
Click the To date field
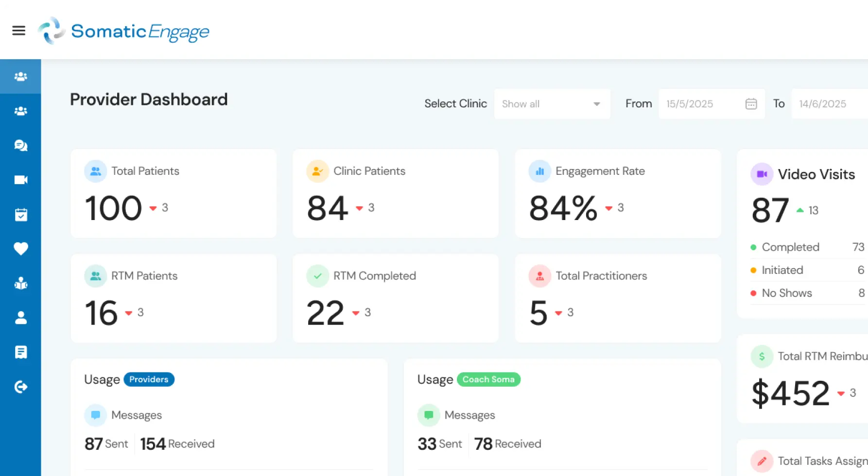tap(829, 104)
